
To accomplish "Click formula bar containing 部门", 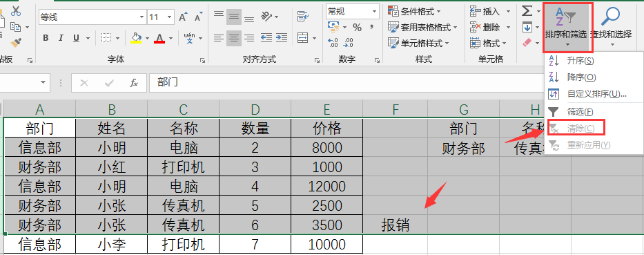I will pyautogui.click(x=346, y=83).
